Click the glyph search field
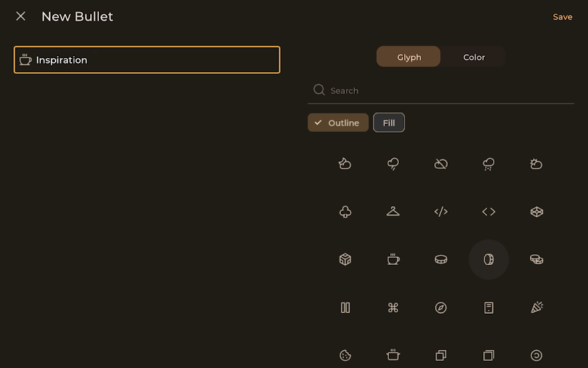The image size is (588, 368). click(x=448, y=90)
